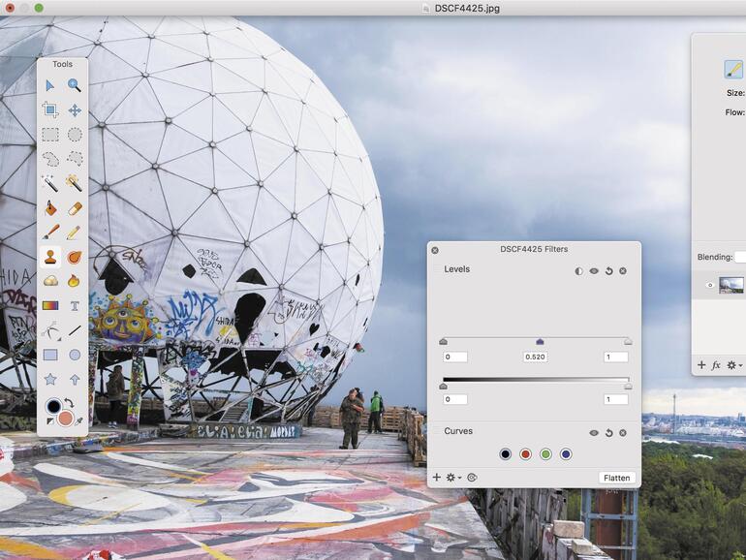Pick the Magic Wand tool
This screenshot has width=746, height=560.
point(50,183)
